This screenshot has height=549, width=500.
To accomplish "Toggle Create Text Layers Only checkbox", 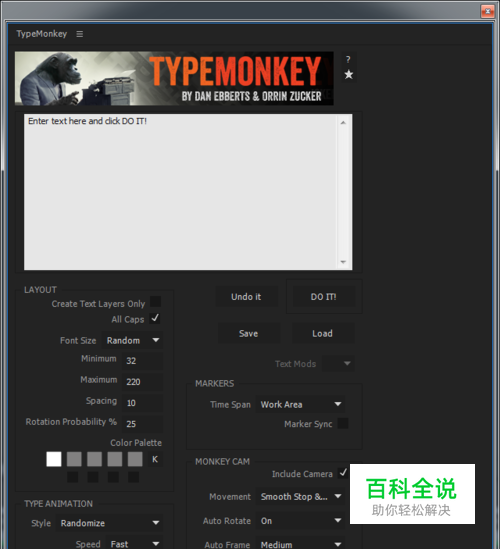I will click(x=155, y=302).
